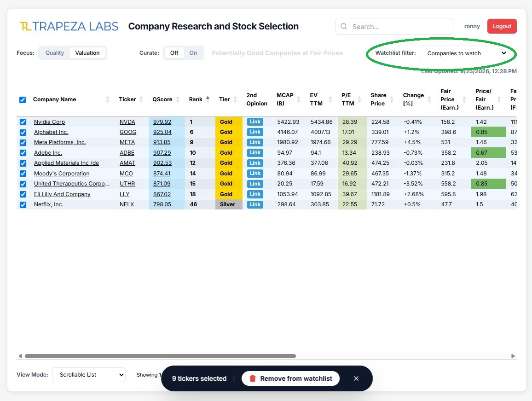
Task: Sort by Fair Price (Earn.) column arrows
Action: click(464, 99)
